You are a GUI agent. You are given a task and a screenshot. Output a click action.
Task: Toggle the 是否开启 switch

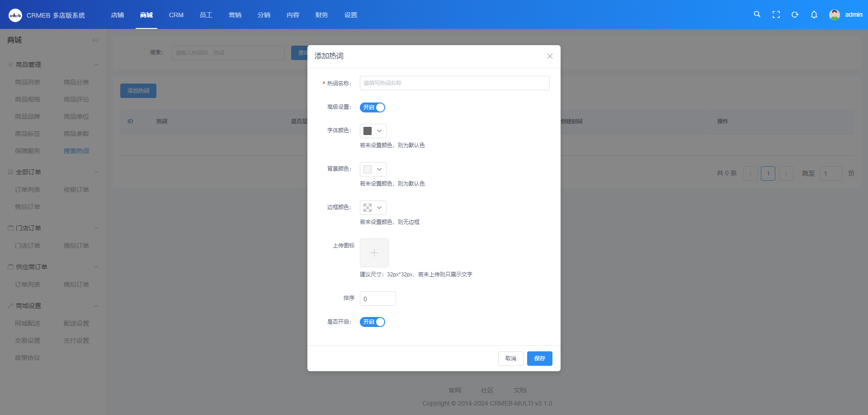[x=372, y=322]
